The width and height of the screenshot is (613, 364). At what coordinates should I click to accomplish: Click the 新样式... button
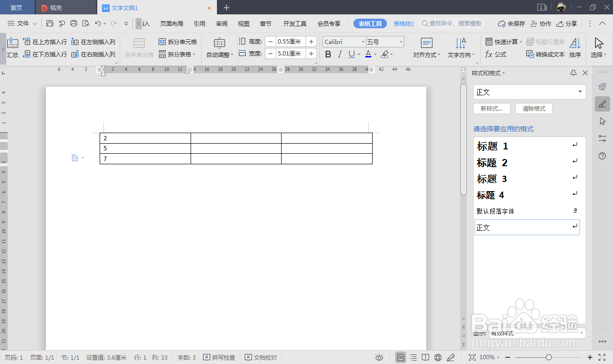492,109
